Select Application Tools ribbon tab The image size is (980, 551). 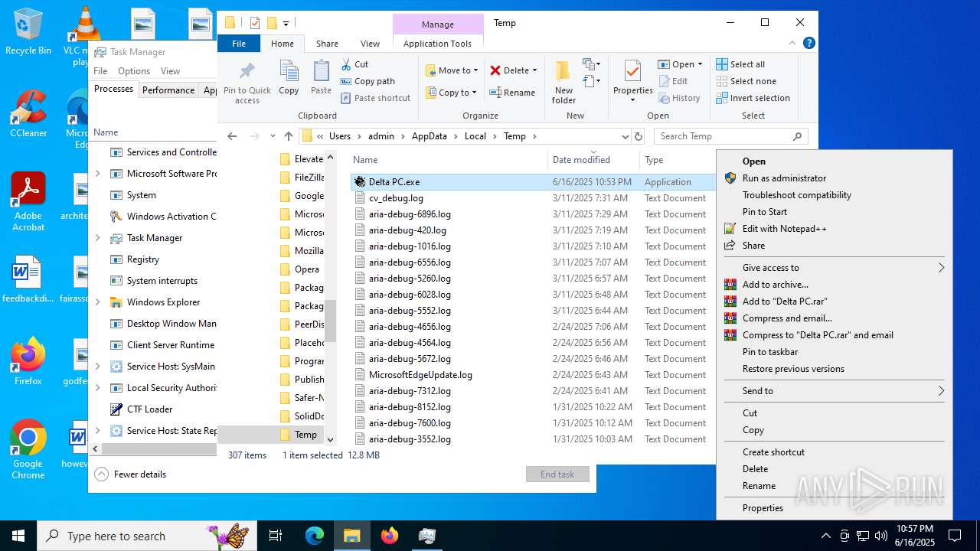pos(437,44)
